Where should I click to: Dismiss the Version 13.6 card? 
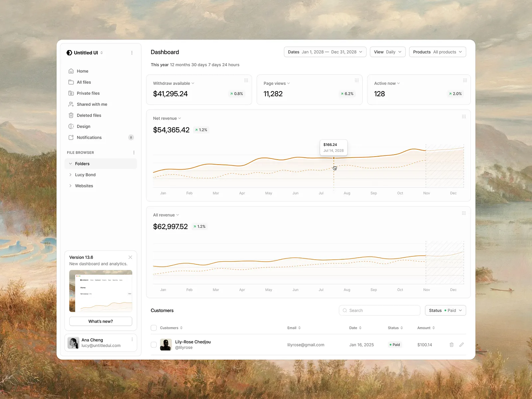point(130,257)
